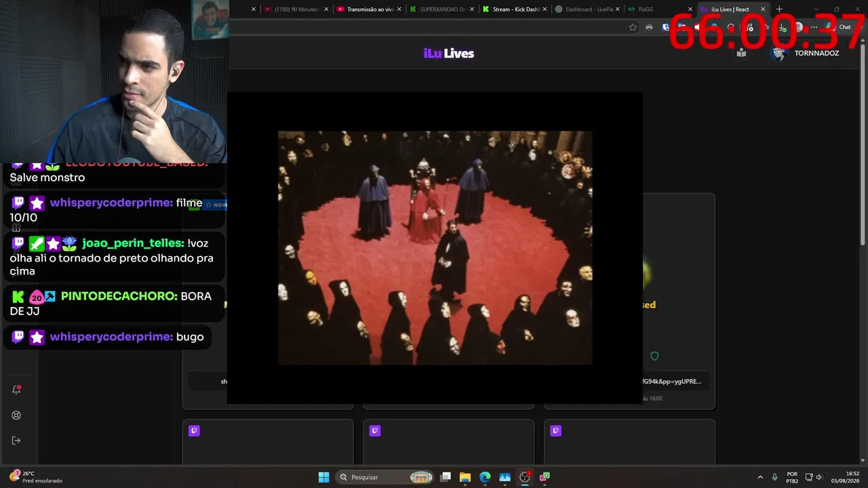Image resolution: width=868 pixels, height=488 pixels.
Task: Click the masked ceremony video in the overlay
Action: tap(435, 248)
